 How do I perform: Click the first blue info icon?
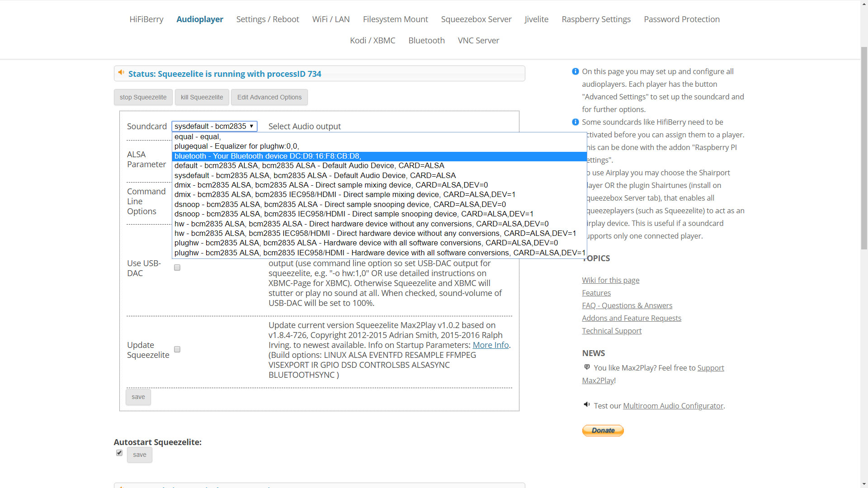(x=575, y=71)
